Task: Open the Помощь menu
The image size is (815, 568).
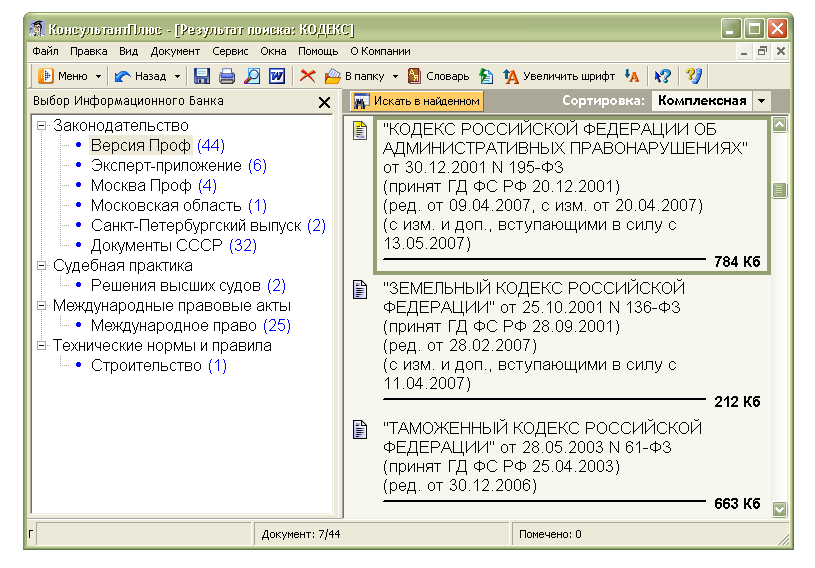Action: coord(318,51)
